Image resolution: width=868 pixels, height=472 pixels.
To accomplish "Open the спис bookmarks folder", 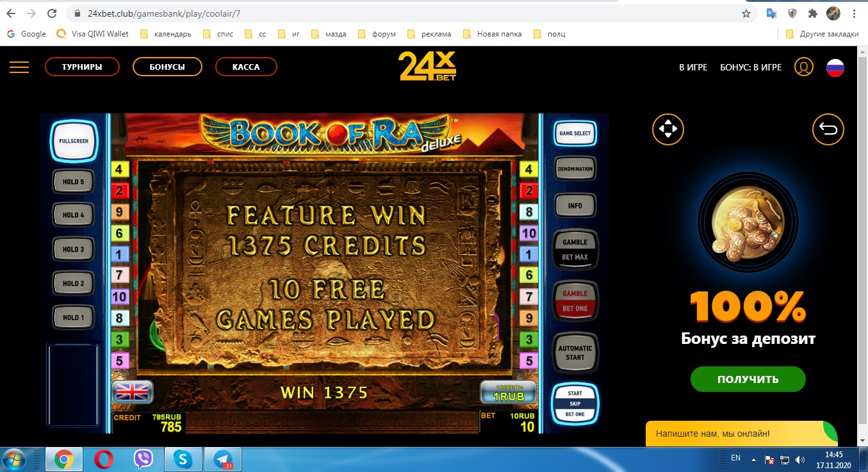I will click(x=218, y=34).
